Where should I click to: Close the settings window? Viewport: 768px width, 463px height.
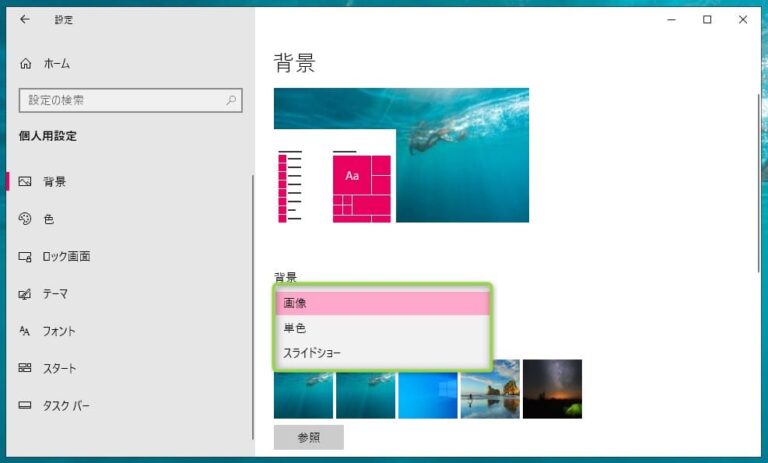(743, 20)
